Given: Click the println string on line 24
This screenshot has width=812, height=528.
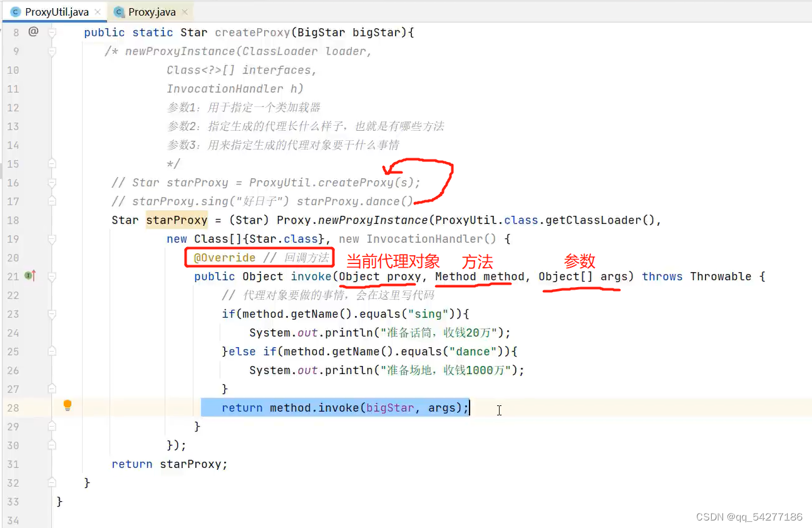Looking at the screenshot, I should click(x=438, y=333).
